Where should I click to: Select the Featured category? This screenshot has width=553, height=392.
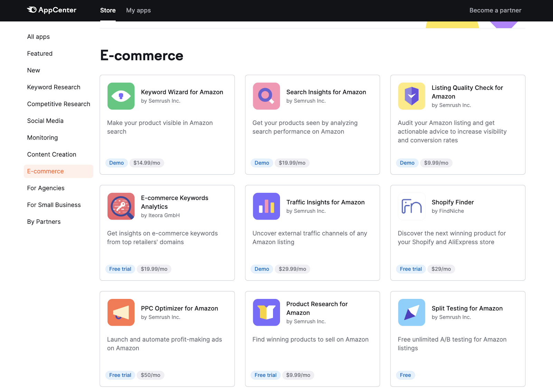pos(40,54)
